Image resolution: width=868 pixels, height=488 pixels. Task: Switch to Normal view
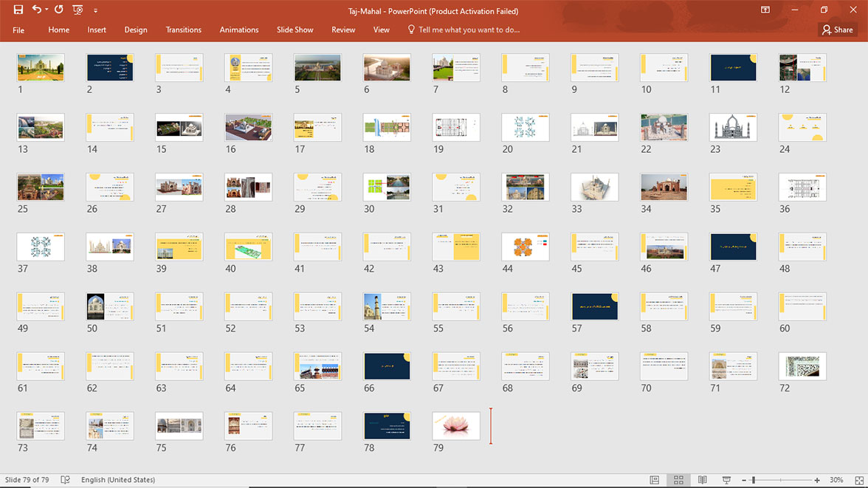click(654, 480)
